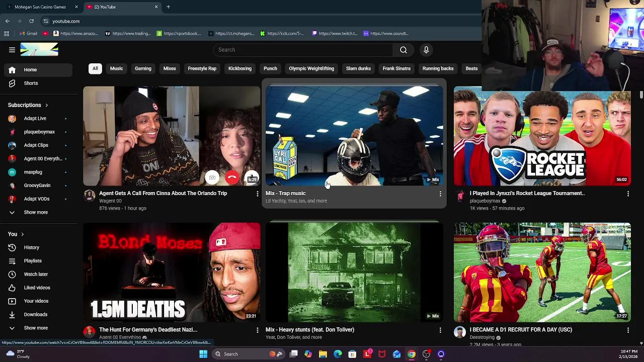
Task: Start voice search with microphone
Action: (x=426, y=50)
